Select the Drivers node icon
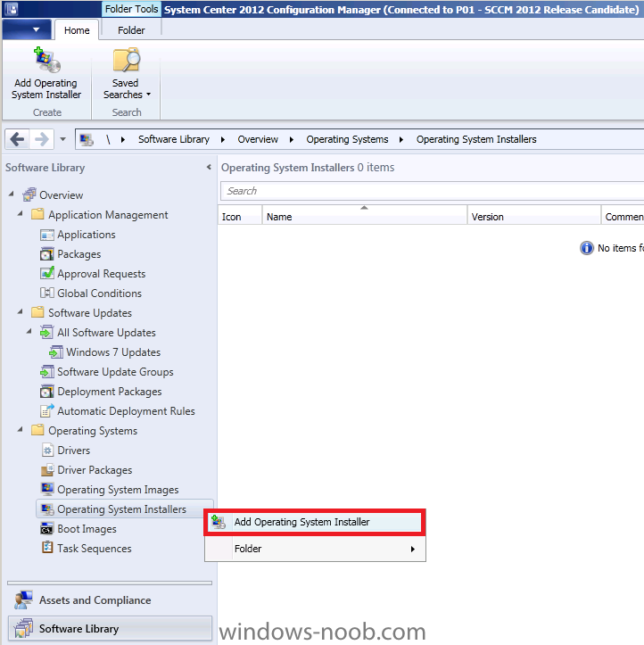The width and height of the screenshot is (644, 645). tap(47, 450)
